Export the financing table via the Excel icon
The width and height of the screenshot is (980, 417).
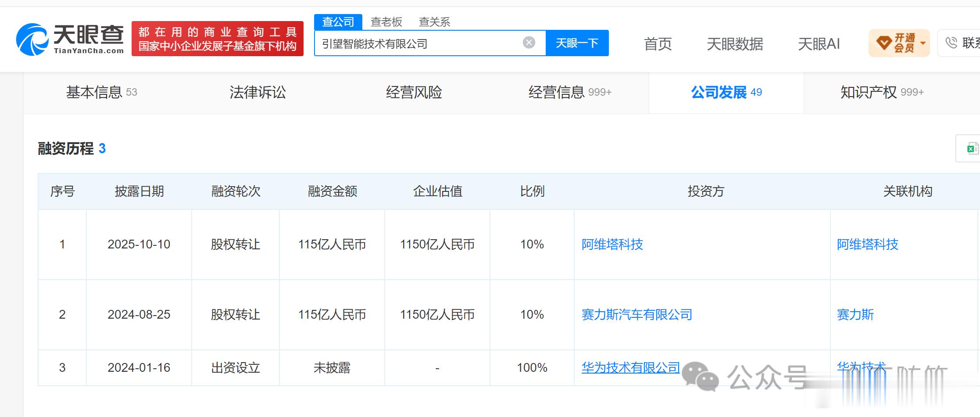click(x=972, y=148)
